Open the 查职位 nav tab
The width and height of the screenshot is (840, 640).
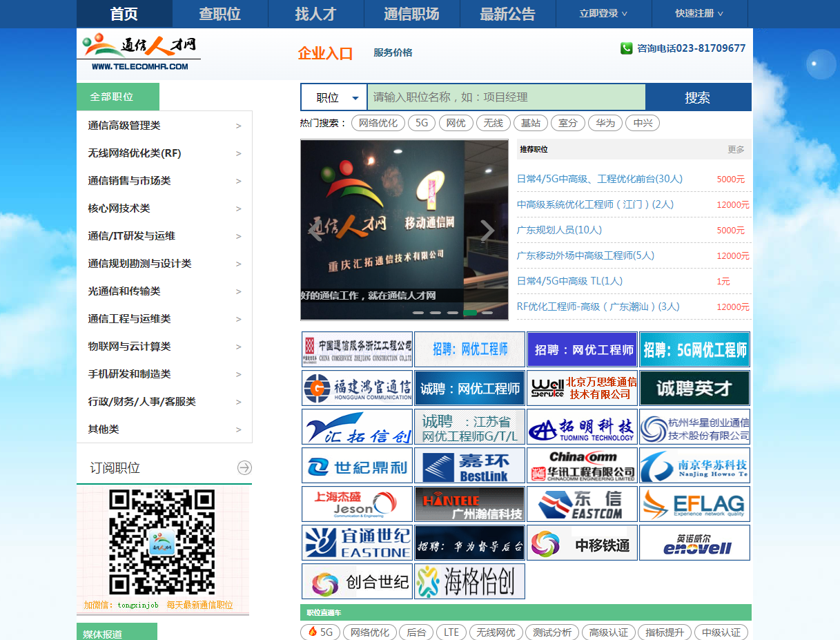[x=220, y=14]
